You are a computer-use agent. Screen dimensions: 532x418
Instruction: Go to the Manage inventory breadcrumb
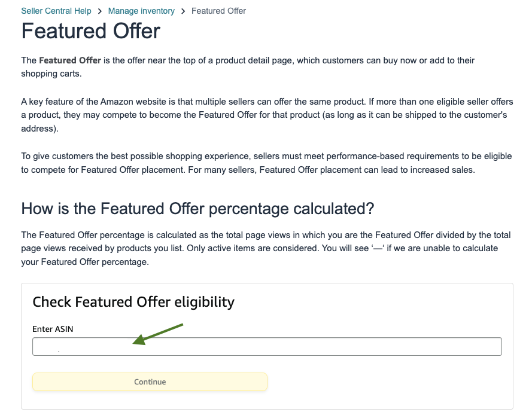click(x=141, y=11)
